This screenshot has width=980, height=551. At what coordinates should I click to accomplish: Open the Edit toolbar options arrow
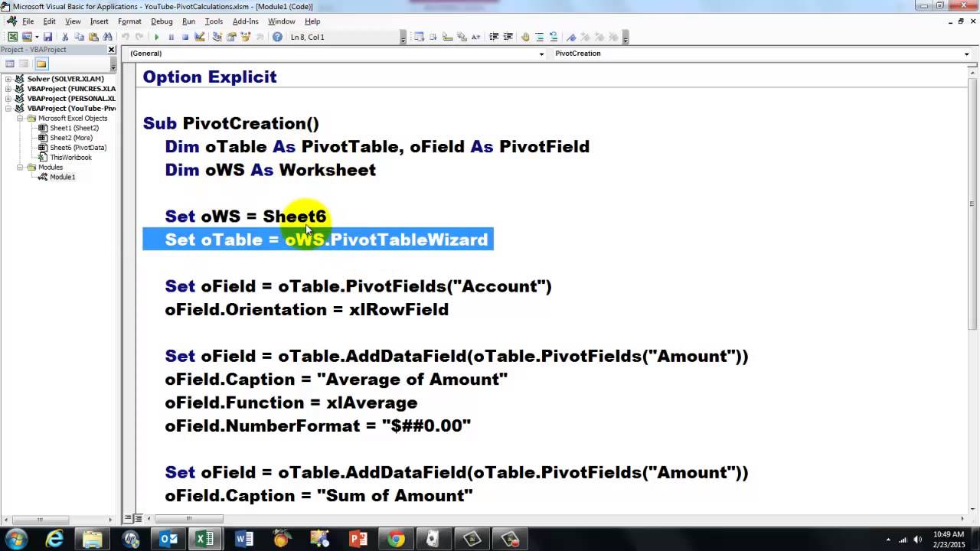pyautogui.click(x=626, y=37)
